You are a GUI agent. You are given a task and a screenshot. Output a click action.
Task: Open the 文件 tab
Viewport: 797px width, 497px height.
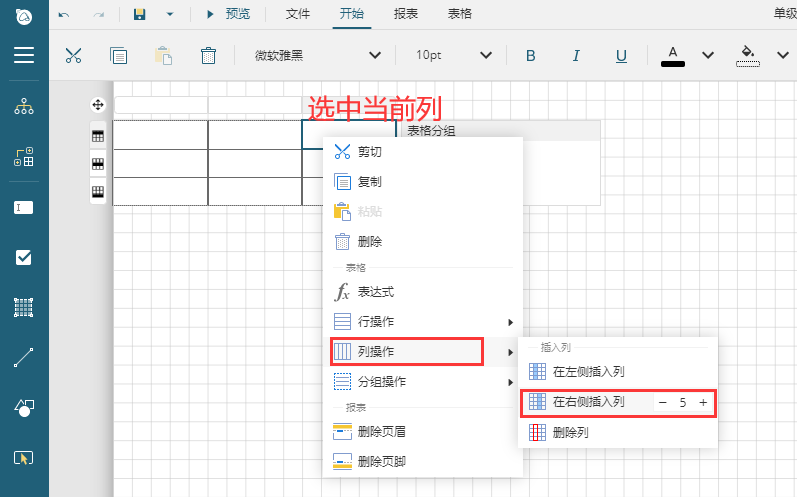[298, 14]
